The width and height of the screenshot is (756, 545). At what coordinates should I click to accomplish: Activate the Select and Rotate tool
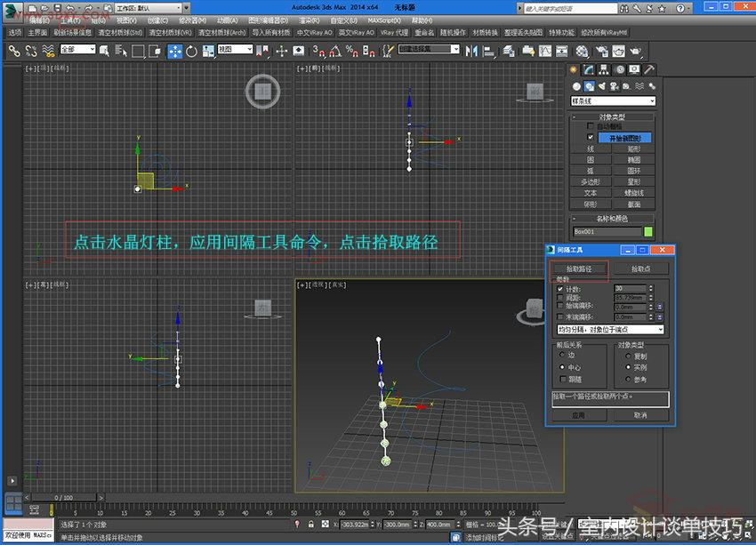point(191,51)
